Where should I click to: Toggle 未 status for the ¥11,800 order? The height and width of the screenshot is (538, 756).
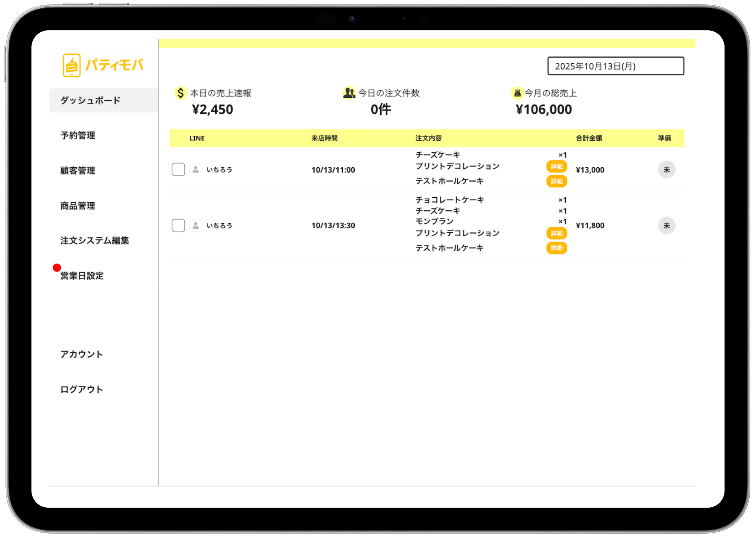point(666,225)
